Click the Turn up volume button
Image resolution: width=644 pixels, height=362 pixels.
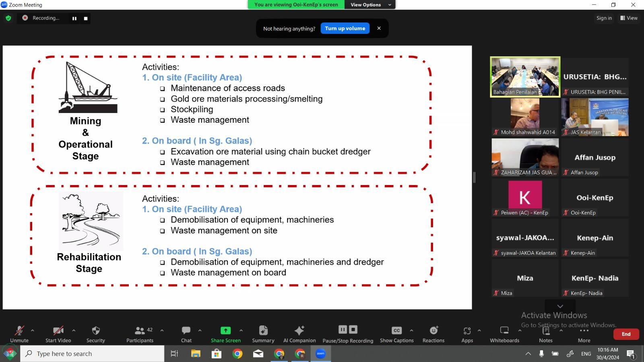coord(345,28)
